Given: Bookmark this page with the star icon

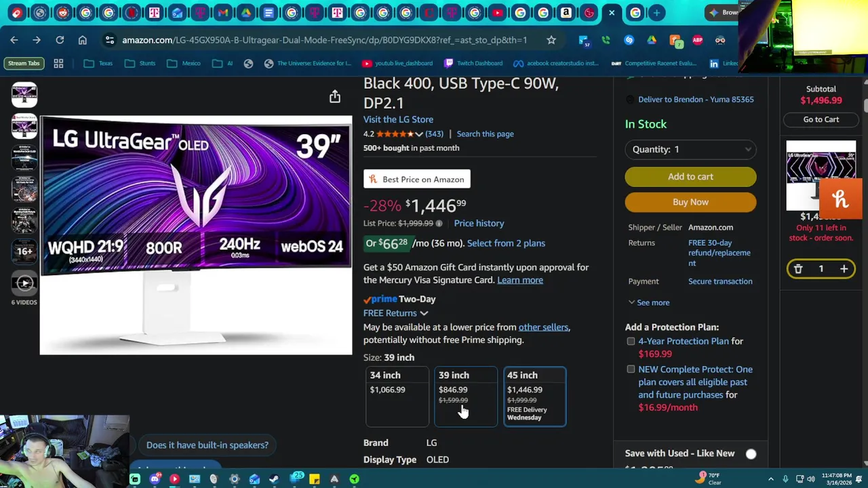Looking at the screenshot, I should click(x=551, y=40).
